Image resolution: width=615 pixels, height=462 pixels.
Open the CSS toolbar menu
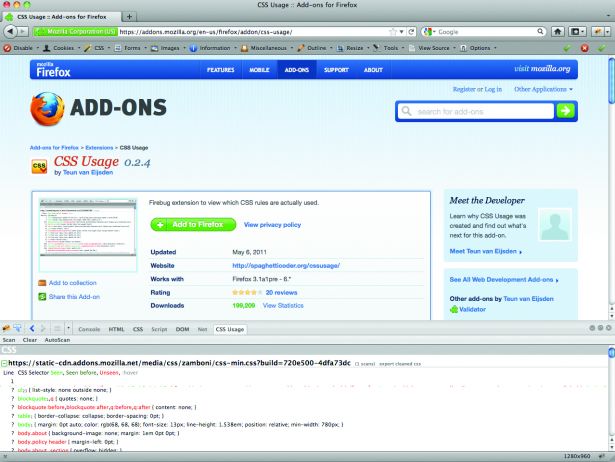click(x=97, y=48)
